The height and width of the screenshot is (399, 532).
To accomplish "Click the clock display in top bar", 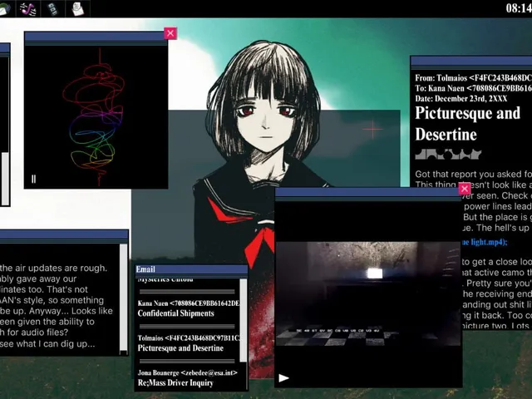I will point(519,7).
